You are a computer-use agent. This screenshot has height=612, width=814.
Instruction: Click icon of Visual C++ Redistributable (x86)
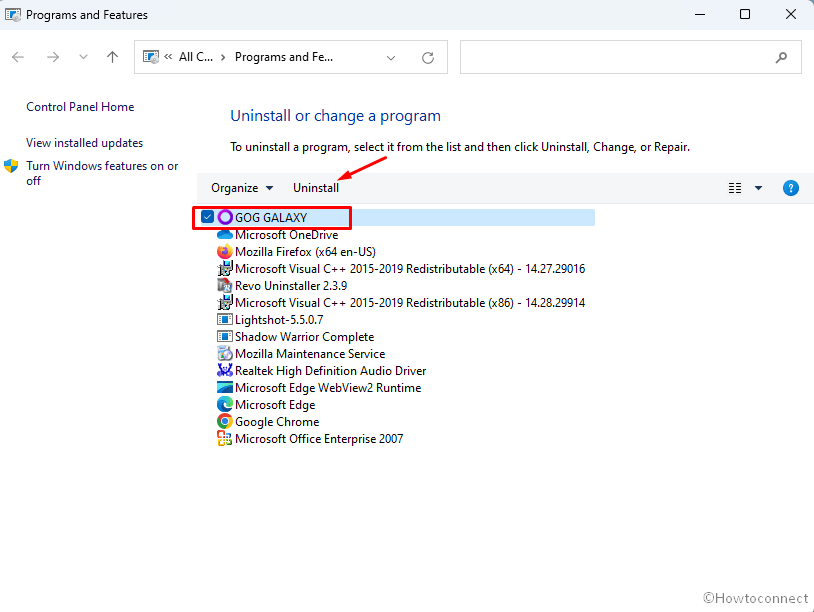click(x=225, y=303)
